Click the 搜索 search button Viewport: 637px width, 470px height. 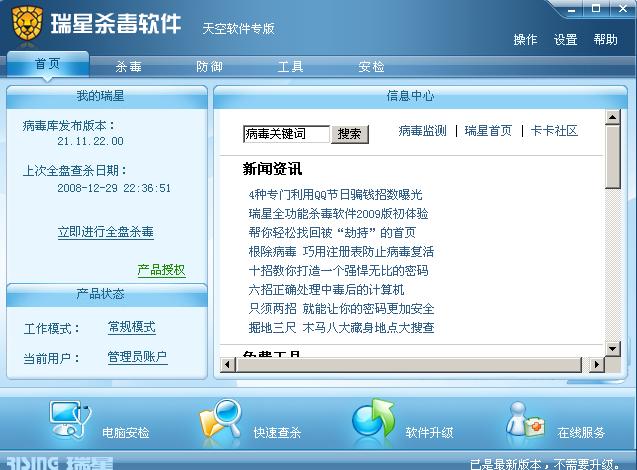point(350,134)
